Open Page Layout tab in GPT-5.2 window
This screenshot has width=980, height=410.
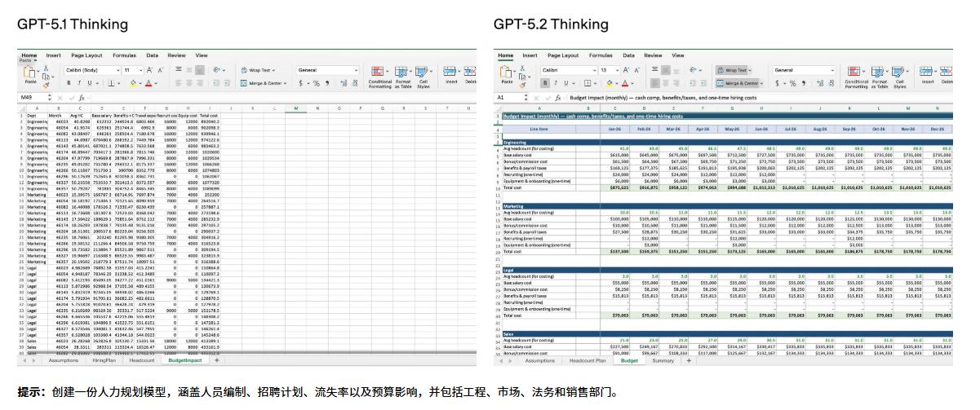(x=563, y=55)
